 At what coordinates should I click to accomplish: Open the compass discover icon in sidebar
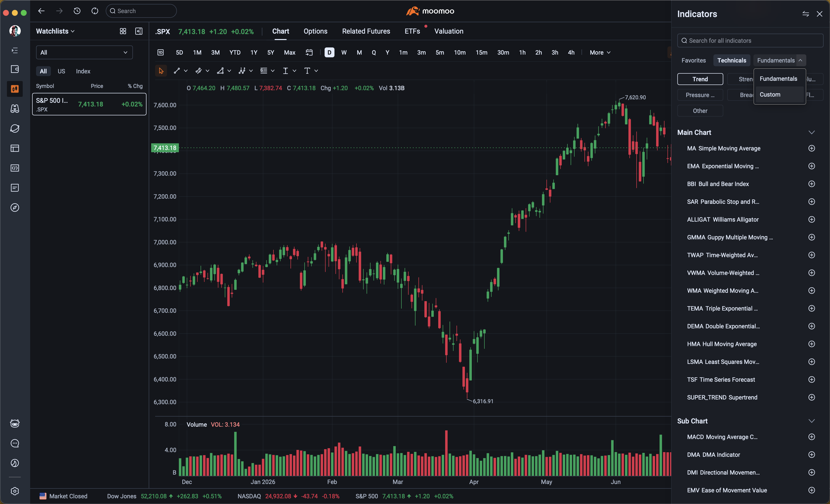click(x=15, y=208)
